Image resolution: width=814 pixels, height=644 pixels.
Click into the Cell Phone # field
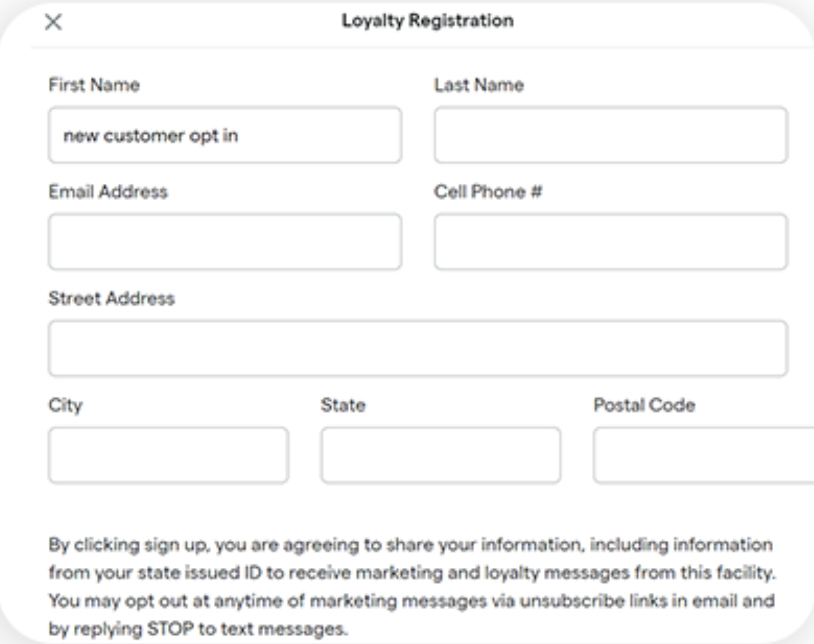611,242
